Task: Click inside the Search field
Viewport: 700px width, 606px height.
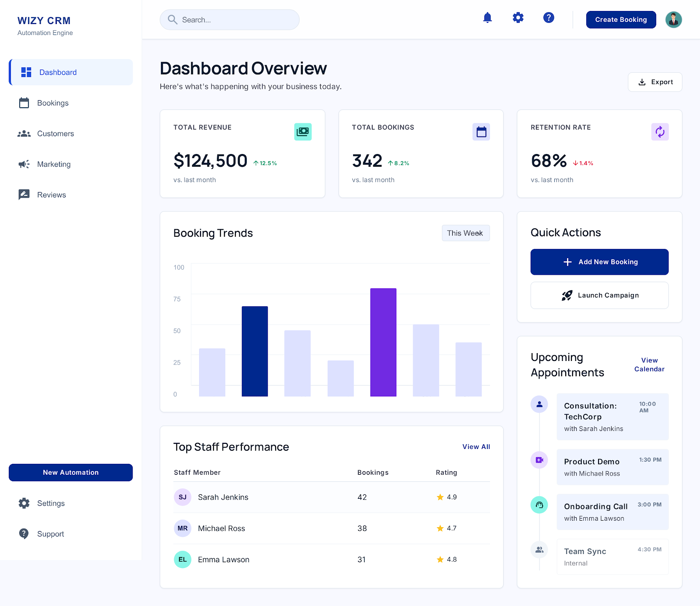Action: (x=229, y=19)
